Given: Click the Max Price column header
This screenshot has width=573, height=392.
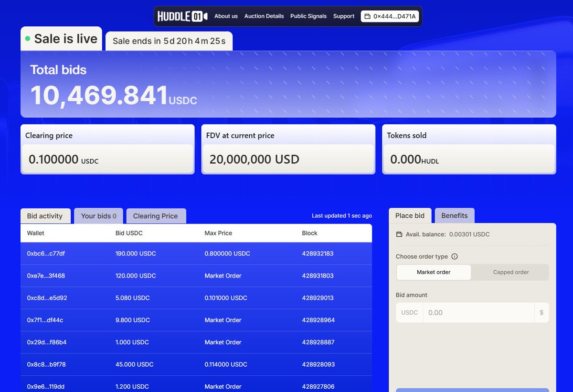Looking at the screenshot, I should [218, 233].
